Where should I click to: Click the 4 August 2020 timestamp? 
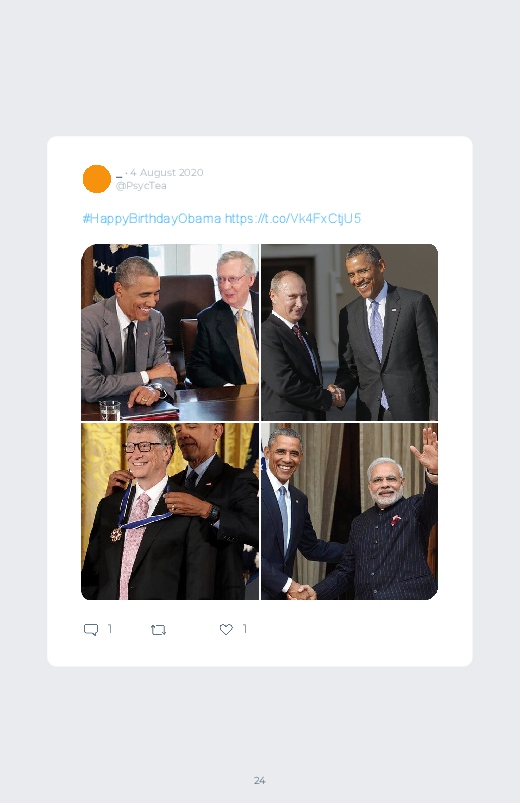(x=167, y=173)
